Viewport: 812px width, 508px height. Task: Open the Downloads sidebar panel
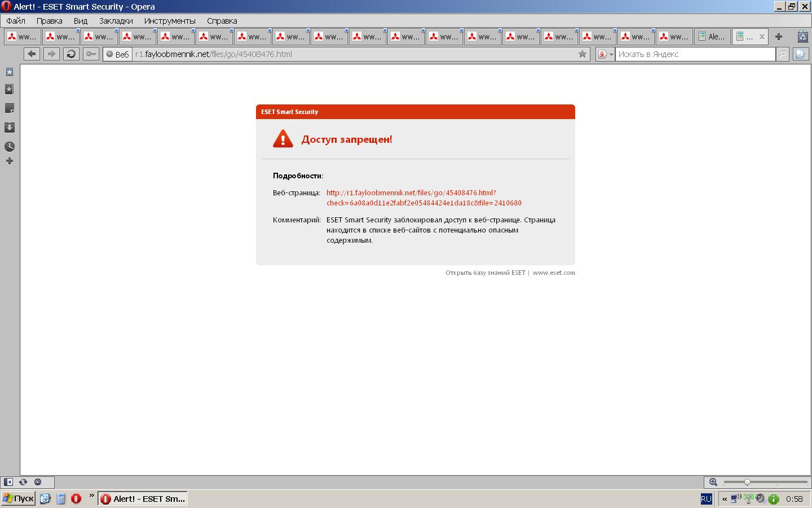[10, 128]
